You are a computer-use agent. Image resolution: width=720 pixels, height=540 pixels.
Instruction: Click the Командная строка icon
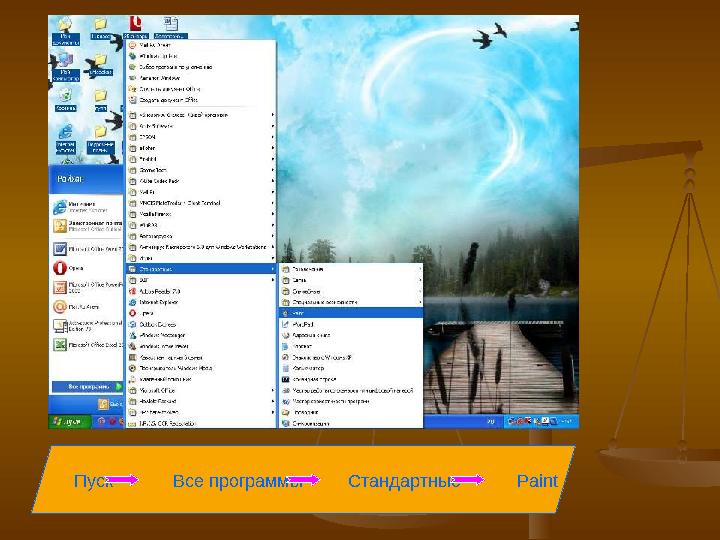pyautogui.click(x=285, y=379)
